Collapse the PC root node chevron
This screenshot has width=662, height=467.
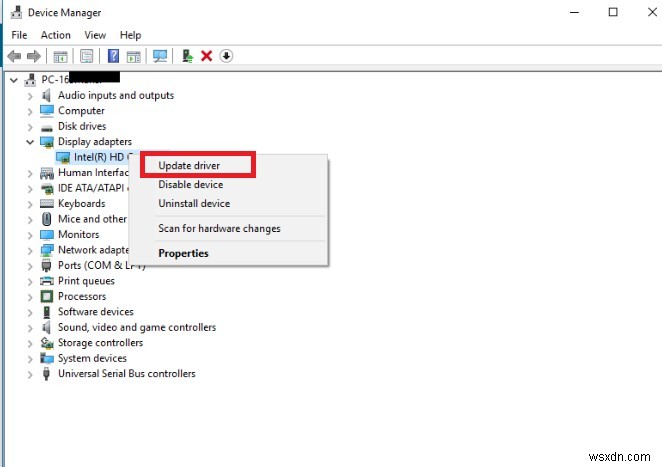(14, 80)
